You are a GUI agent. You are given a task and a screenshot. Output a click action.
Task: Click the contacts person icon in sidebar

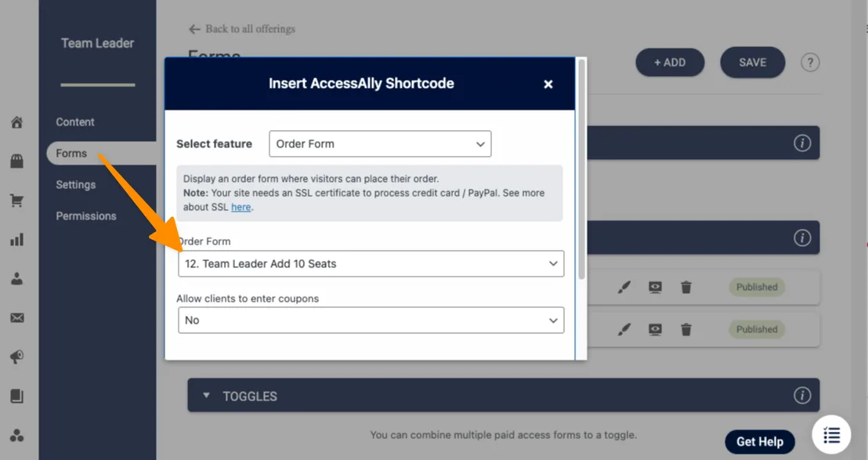(17, 278)
